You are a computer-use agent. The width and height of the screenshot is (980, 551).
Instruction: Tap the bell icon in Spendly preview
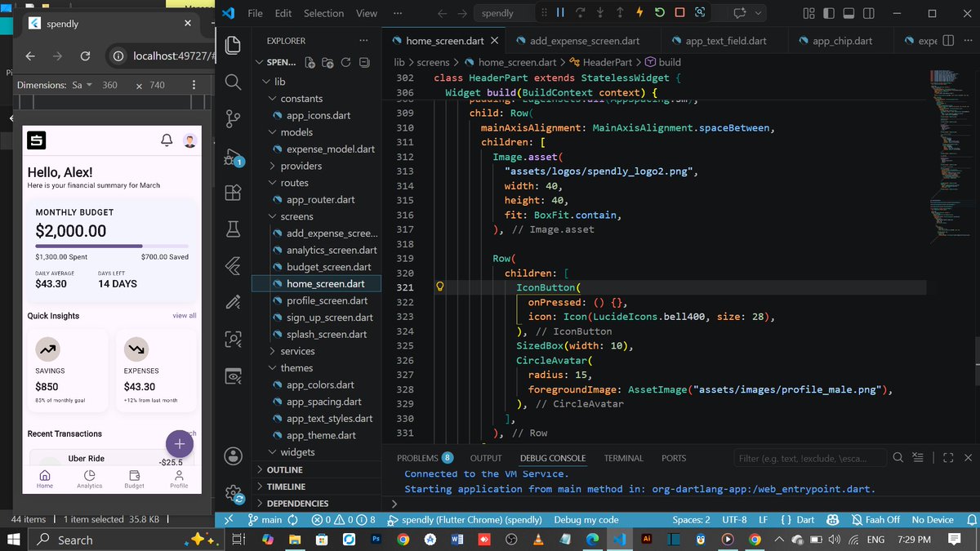[167, 140]
